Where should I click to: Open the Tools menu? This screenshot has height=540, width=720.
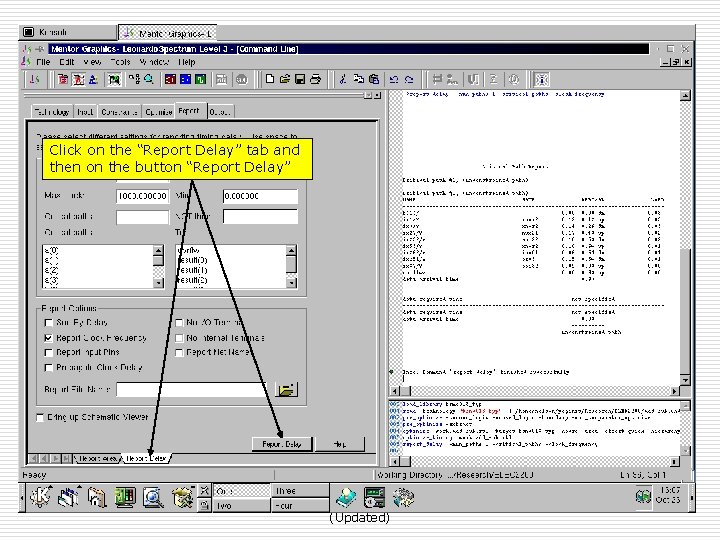tap(120, 62)
